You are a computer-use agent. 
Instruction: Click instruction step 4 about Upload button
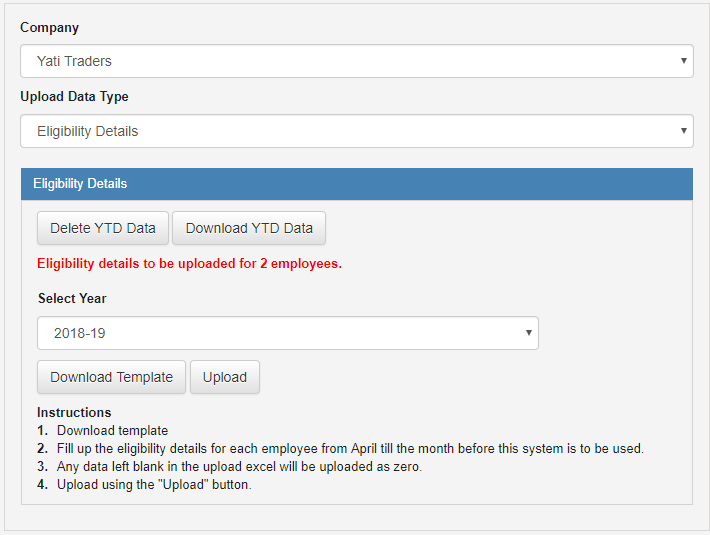point(160,485)
